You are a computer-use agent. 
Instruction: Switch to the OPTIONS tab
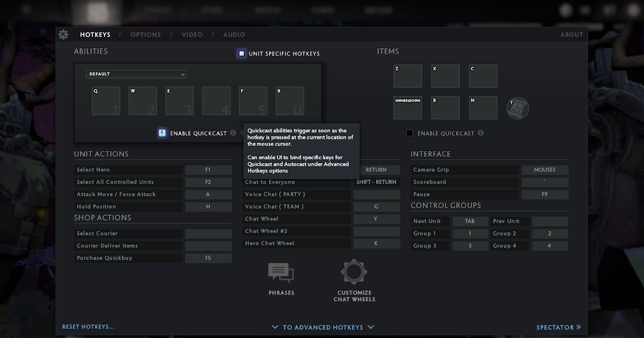tap(145, 34)
